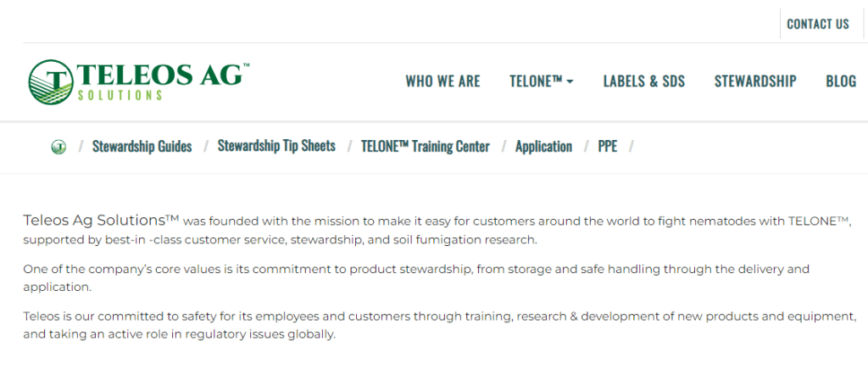Click the Teleos Ag Solutions™ paragraph heading
868x369 pixels.
pos(101,221)
